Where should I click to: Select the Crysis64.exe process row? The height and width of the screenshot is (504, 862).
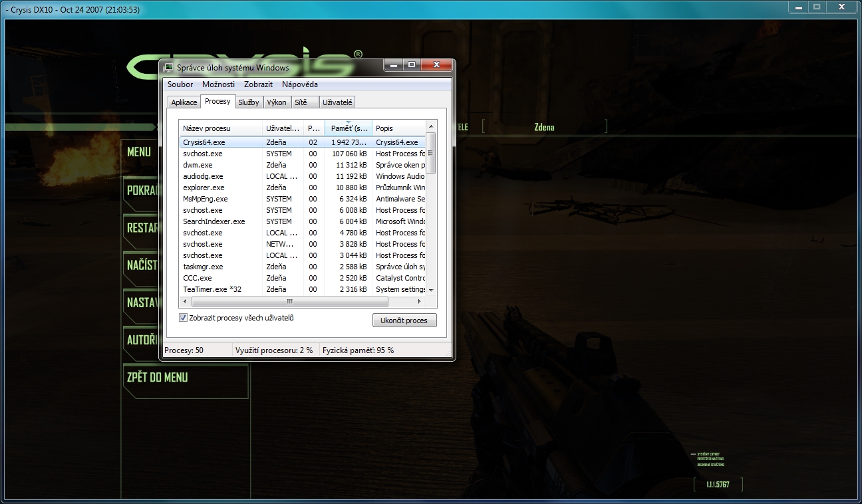(x=204, y=142)
